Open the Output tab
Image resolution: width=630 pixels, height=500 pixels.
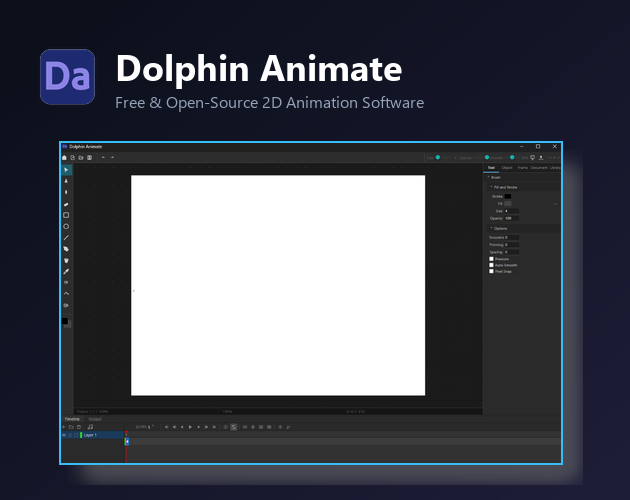(x=95, y=419)
